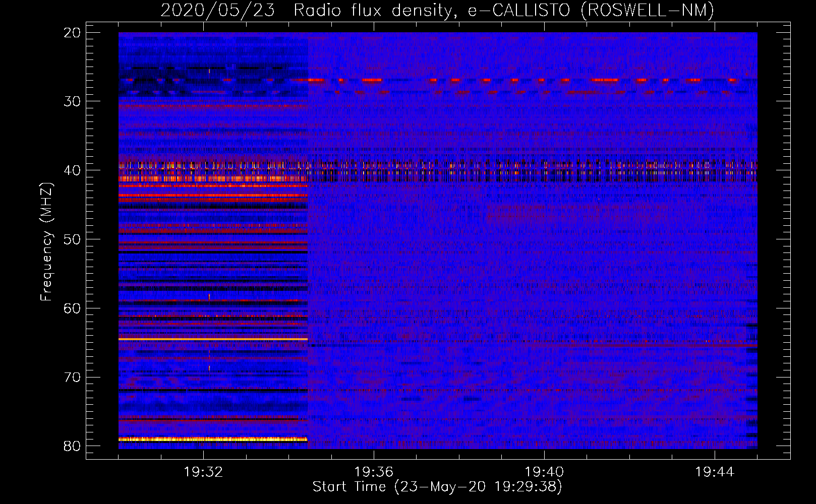This screenshot has height=504, width=816.
Task: Click the "70" frequency tick label
Action: pyautogui.click(x=73, y=377)
